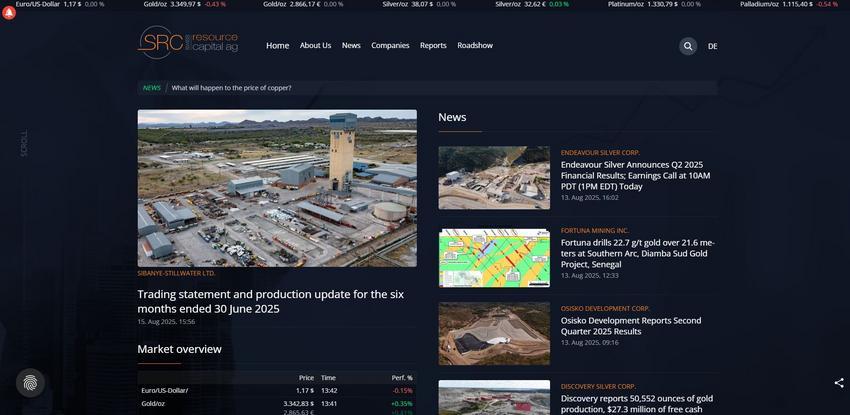Open Osisko Development second quarter results link
Screen dimensions: 850x415
(x=630, y=326)
